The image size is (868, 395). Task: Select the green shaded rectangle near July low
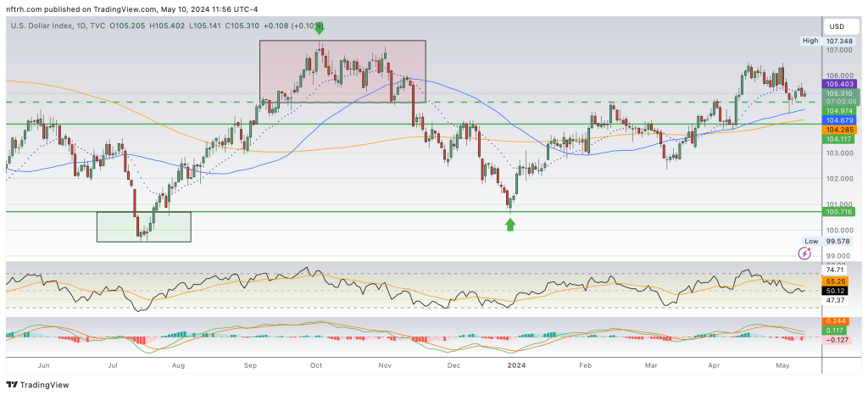[x=143, y=226]
